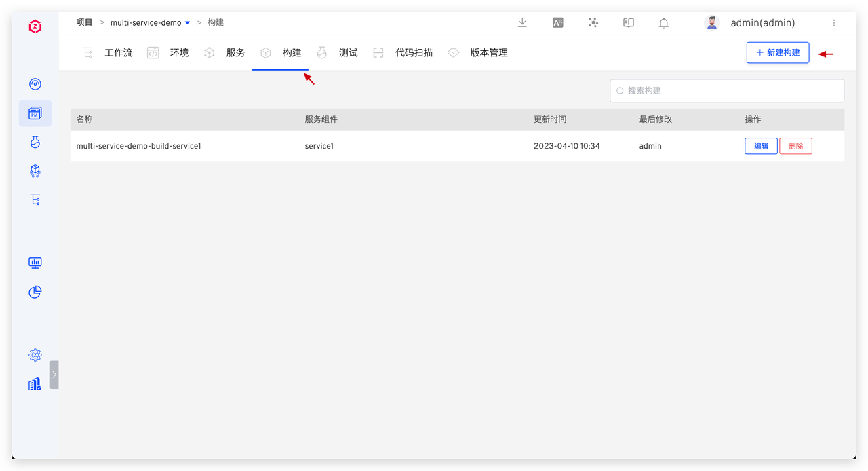
Task: Open the pie chart insights sidebar icon
Action: pos(35,292)
